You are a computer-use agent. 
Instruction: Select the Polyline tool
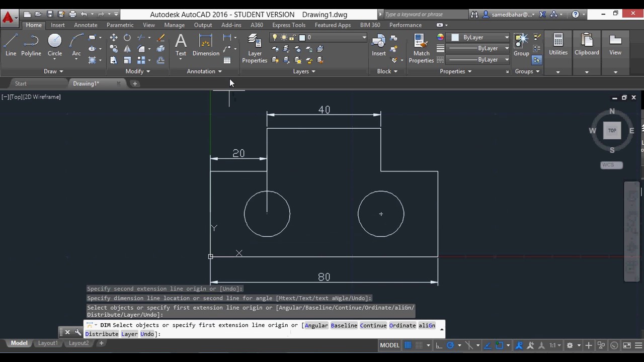(31, 45)
